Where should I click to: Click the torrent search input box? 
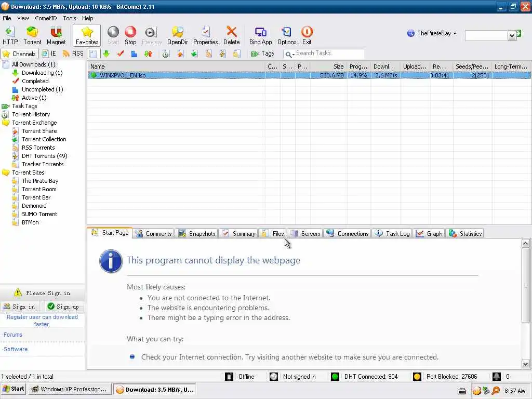point(486,35)
